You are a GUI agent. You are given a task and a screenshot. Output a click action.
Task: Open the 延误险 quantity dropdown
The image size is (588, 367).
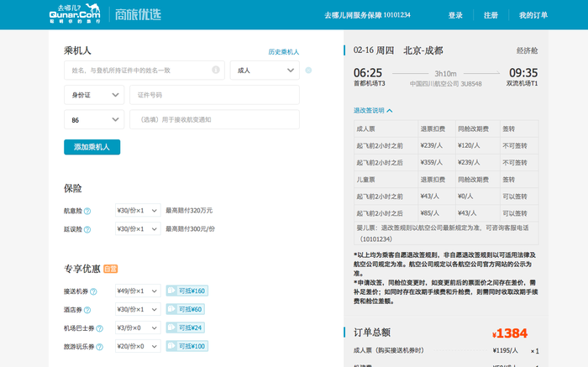point(138,228)
